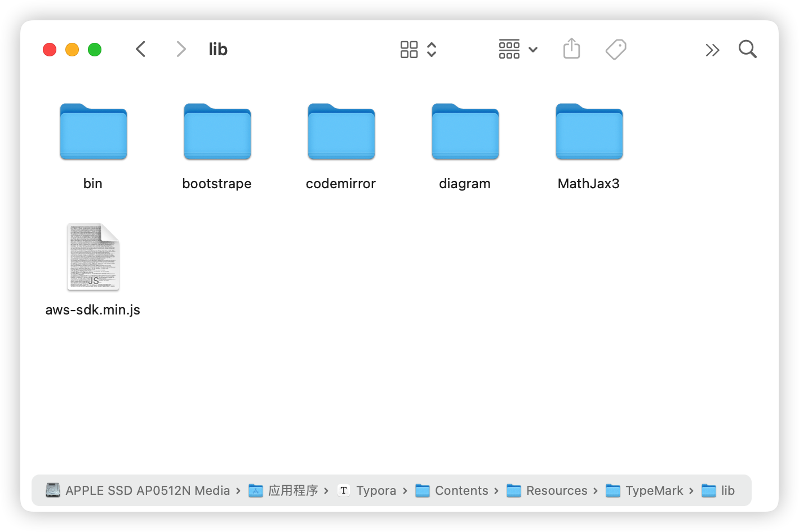Expand hidden toolbar items with double chevron
Screen dimensions: 799x532
(x=712, y=50)
